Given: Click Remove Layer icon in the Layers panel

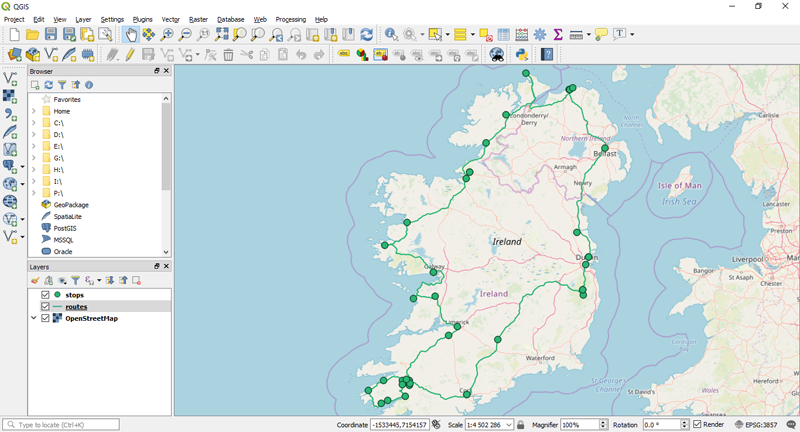Looking at the screenshot, I should click(x=136, y=281).
